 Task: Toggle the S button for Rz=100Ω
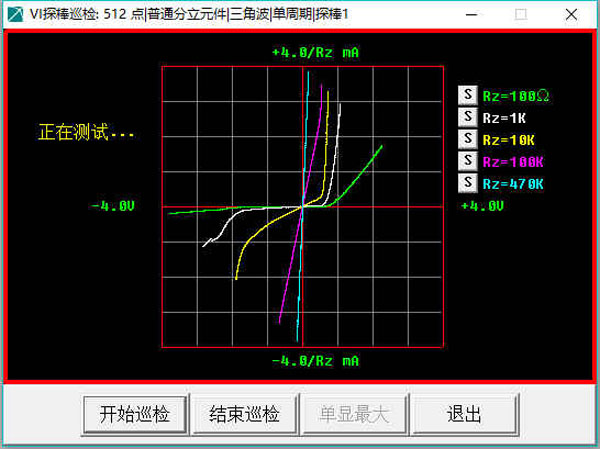coord(468,95)
